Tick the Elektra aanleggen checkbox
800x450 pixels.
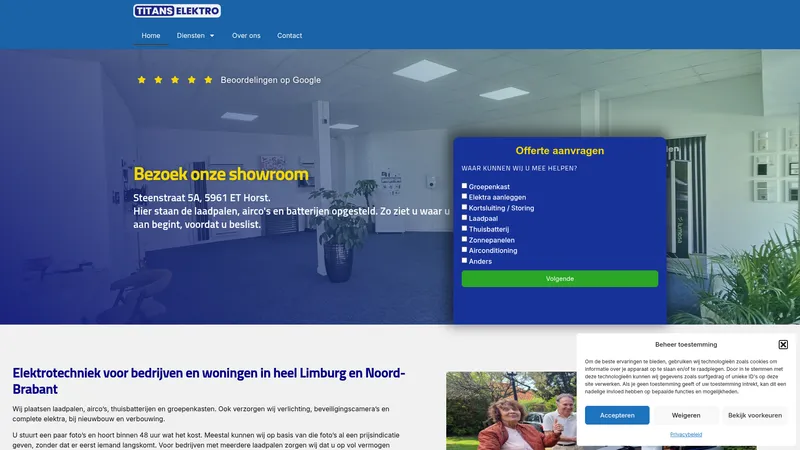tap(464, 196)
